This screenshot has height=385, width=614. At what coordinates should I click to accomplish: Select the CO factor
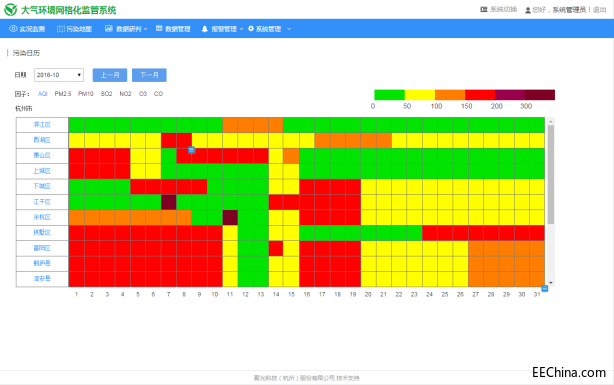tap(158, 94)
